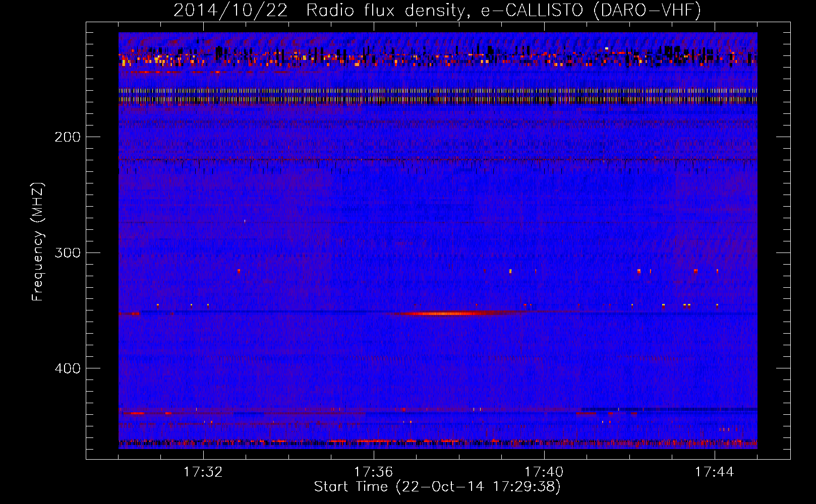This screenshot has width=816, height=504.
Task: Click the 'Start Time (22-Oct-14 17:29:38)' label
Action: pos(437,487)
